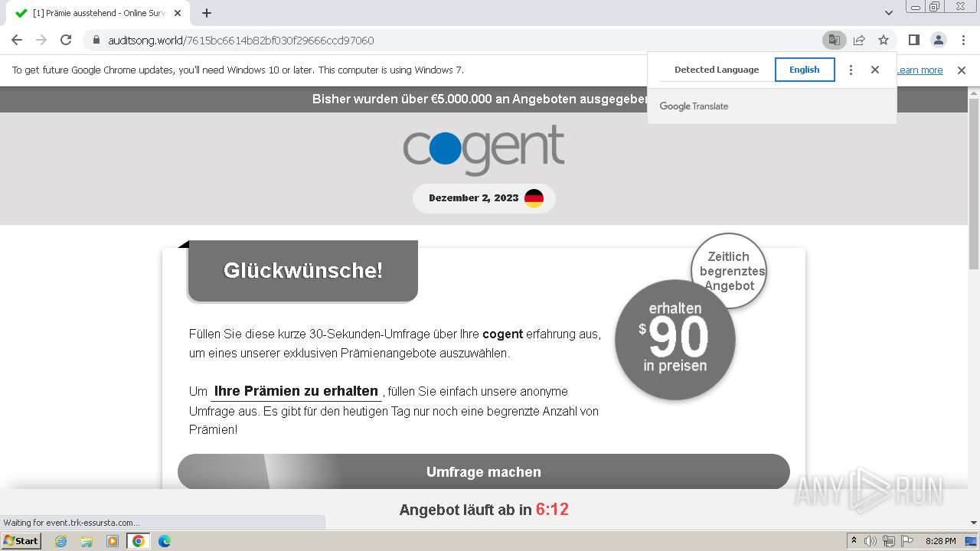This screenshot has height=551, width=980.
Task: Switch to Chrome in the taskbar
Action: [x=139, y=541]
